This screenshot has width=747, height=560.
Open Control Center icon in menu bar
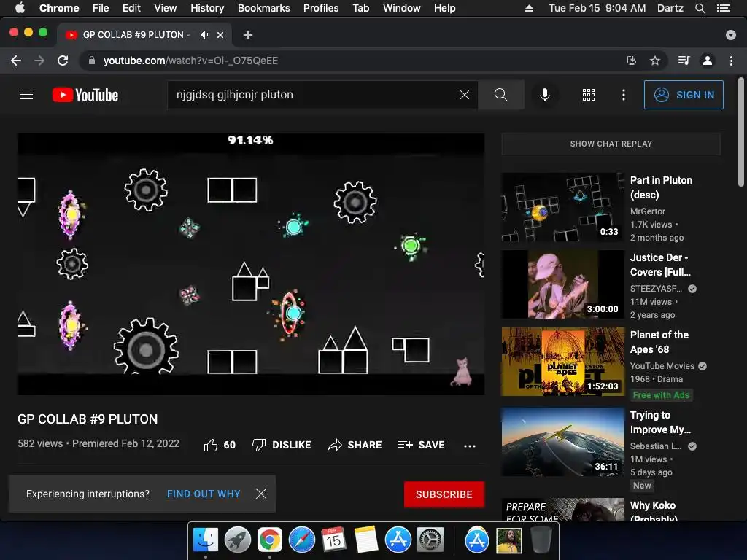click(x=724, y=8)
